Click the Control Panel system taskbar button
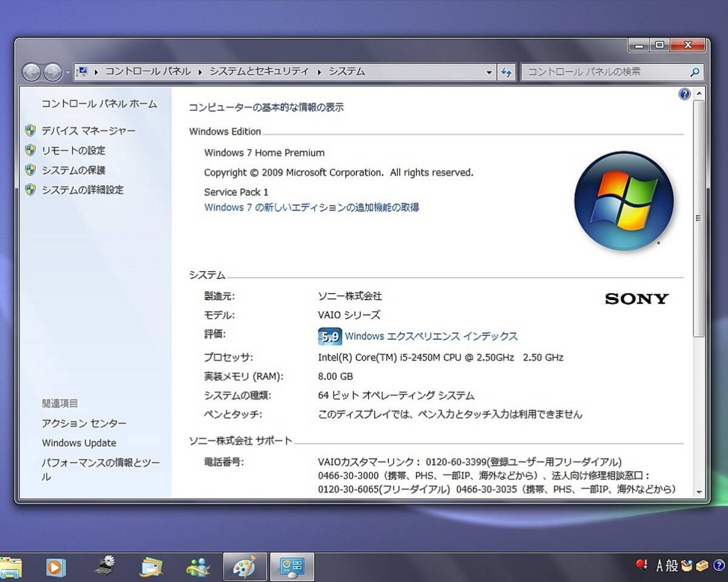Screen dimensions: 728x582 click(292, 567)
